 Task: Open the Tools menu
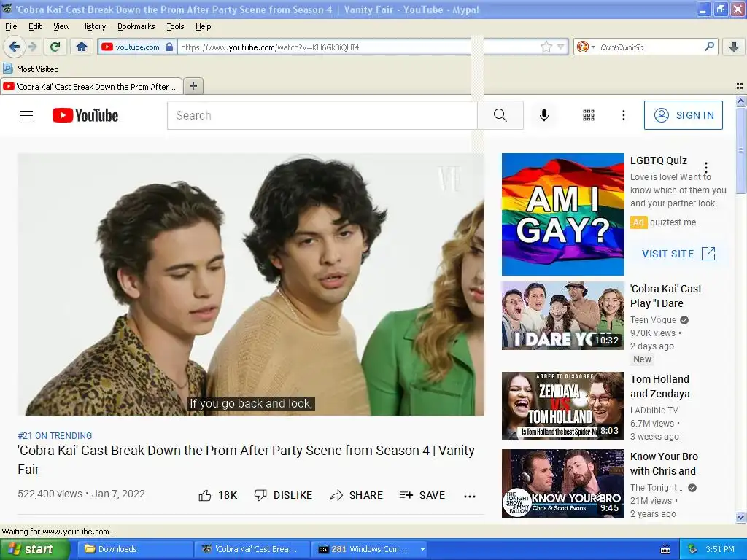pos(175,26)
